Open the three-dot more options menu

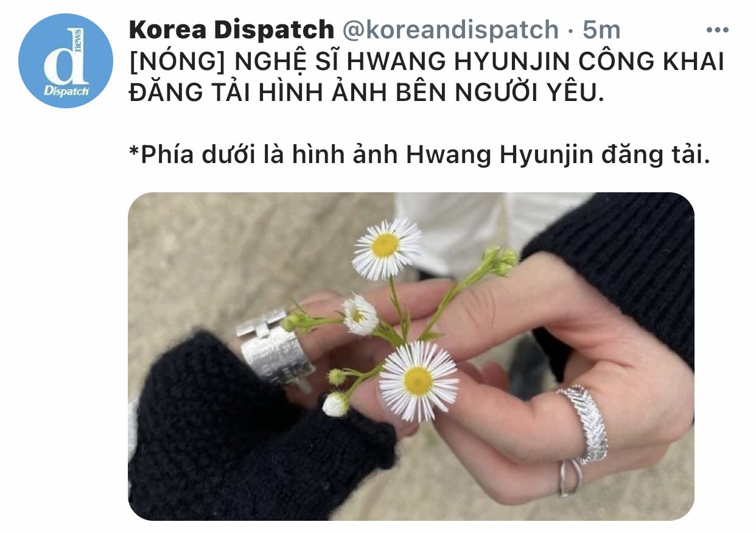(718, 30)
